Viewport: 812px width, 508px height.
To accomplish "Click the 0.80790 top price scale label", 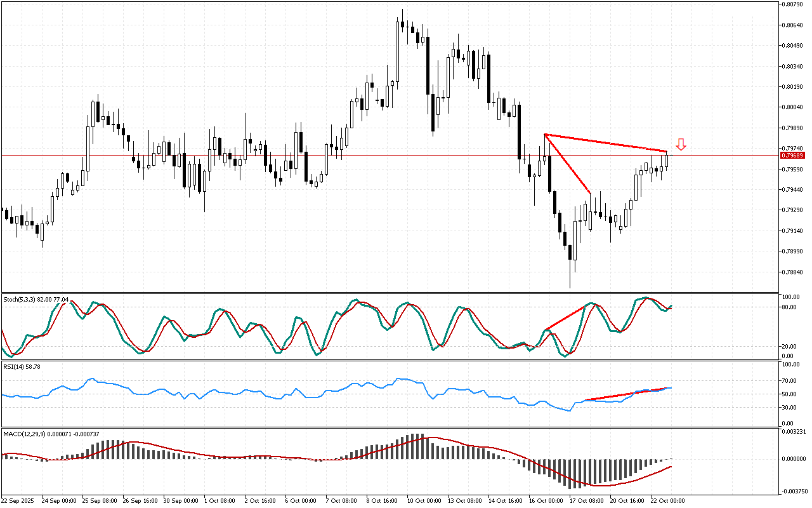I will (793, 4).
